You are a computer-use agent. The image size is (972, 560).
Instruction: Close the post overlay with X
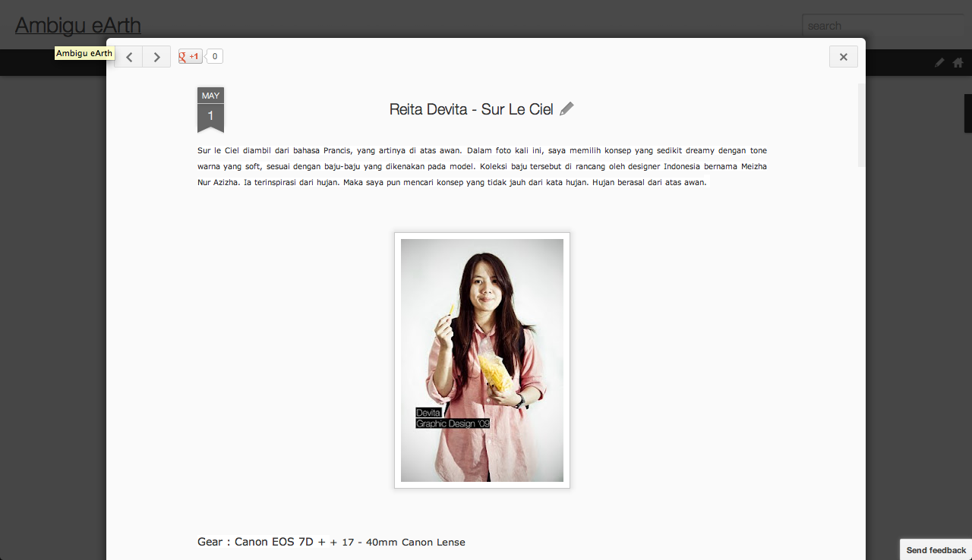tap(843, 57)
